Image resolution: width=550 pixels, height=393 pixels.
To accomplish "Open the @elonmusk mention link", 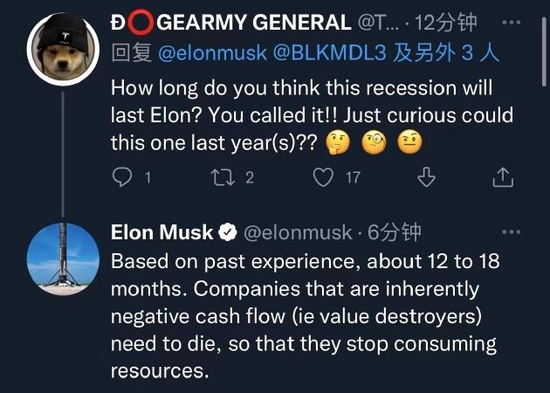I will pyautogui.click(x=213, y=53).
